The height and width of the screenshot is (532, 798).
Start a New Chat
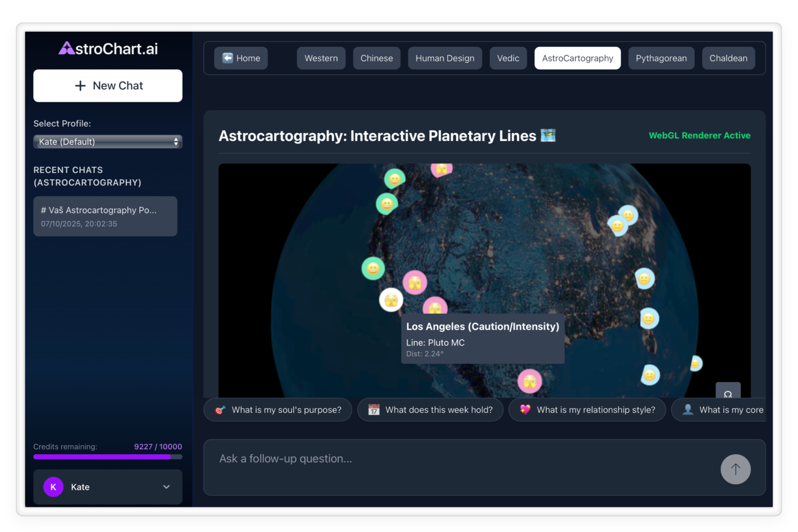pyautogui.click(x=108, y=86)
